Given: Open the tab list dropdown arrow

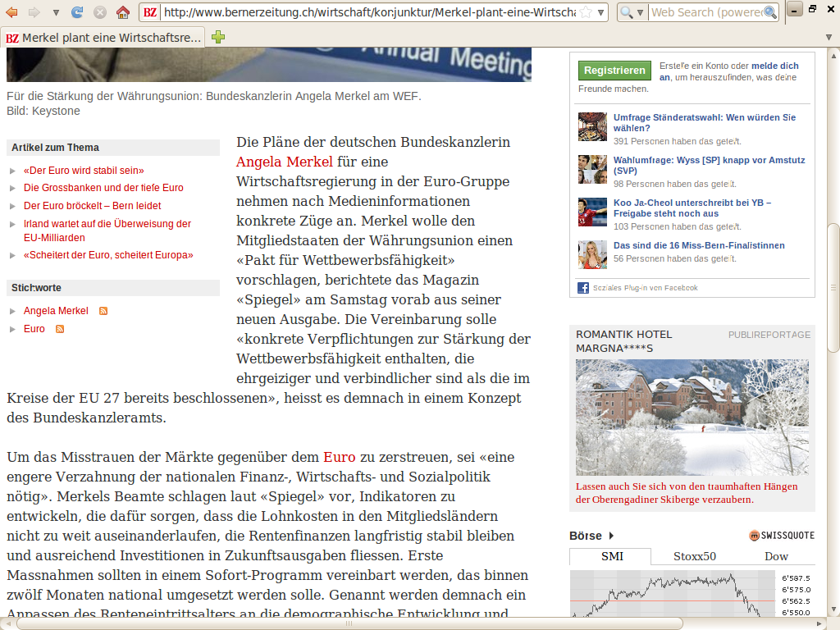Looking at the screenshot, I should 829,37.
